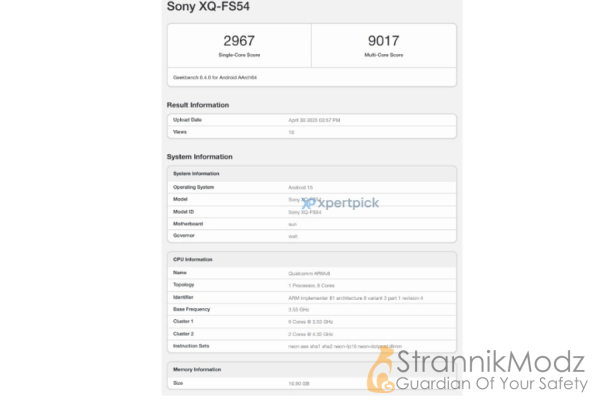The height and width of the screenshot is (400, 600).
Task: Click the 'Instruction Sets' row label
Action: tap(191, 346)
